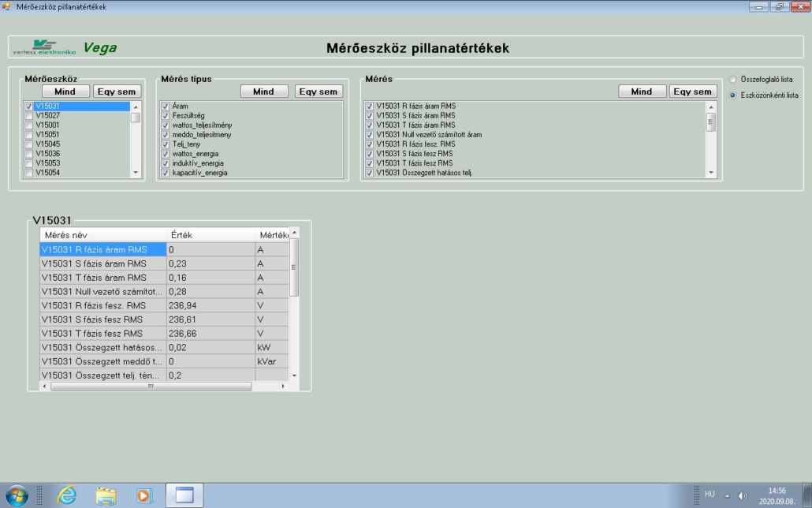Click the HU language indicator
812x508 pixels.
(710, 494)
